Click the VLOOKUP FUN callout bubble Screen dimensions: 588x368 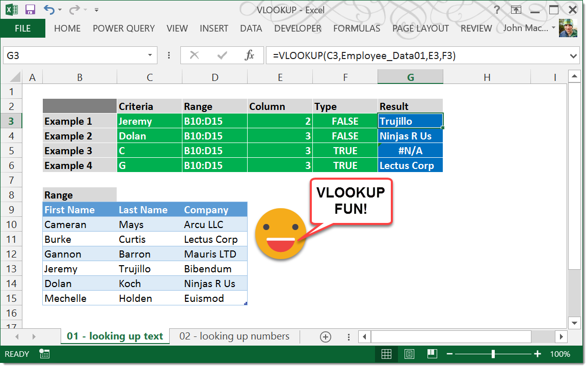pos(351,201)
